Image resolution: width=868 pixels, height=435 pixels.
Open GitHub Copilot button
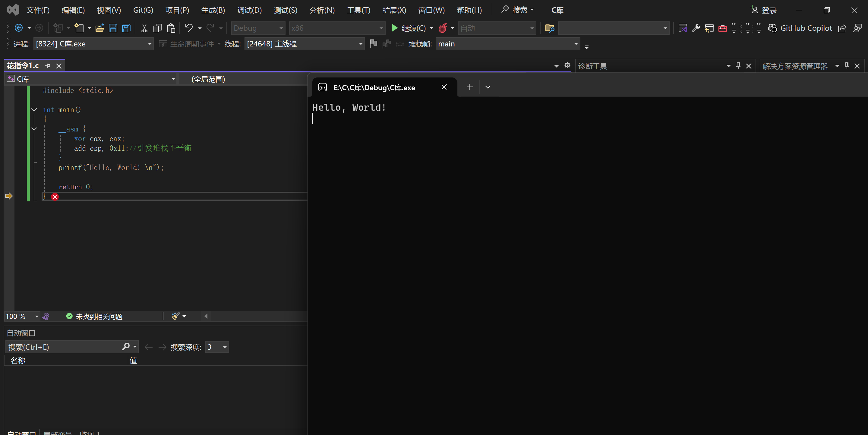pyautogui.click(x=800, y=28)
